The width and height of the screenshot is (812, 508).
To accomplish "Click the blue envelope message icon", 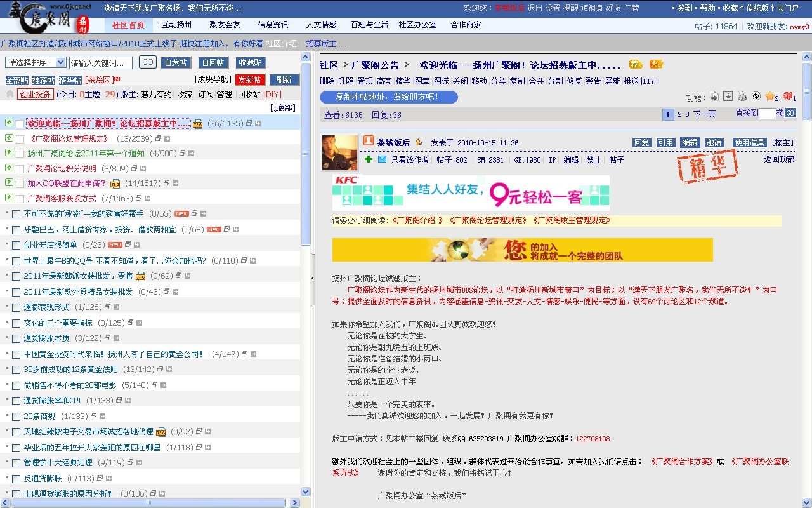I will pos(383,159).
